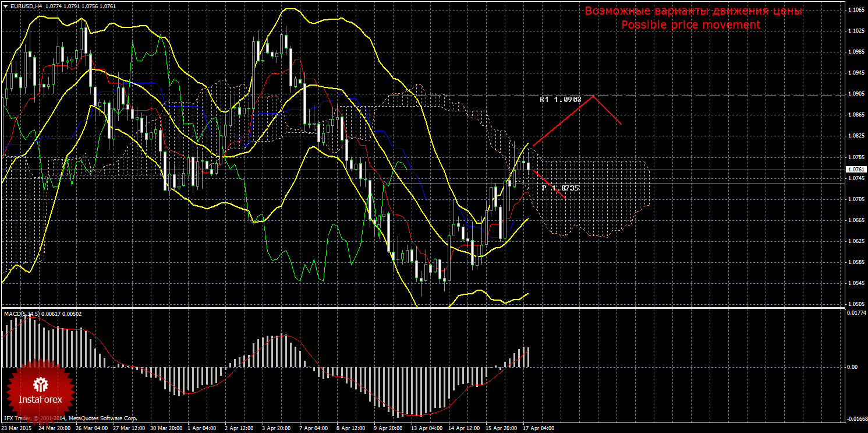Click the -0.01663 value on the MACD scale
Screen dimensions: 868x433
coord(856,418)
